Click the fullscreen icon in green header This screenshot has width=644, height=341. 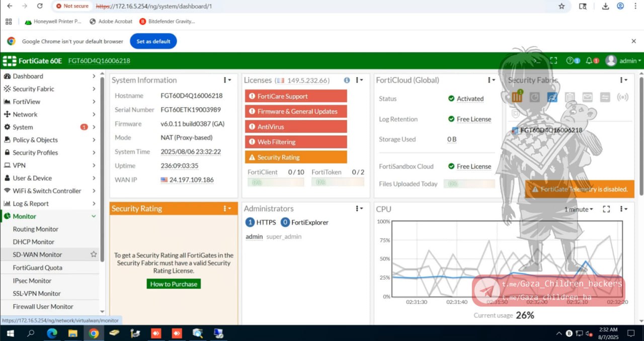tap(553, 61)
